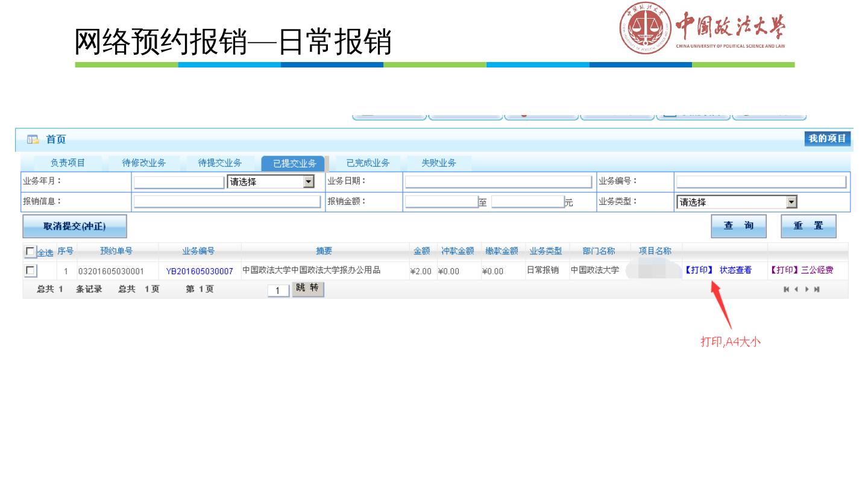Click 取消提交(冲正) button
The height and width of the screenshot is (488, 868).
[74, 227]
